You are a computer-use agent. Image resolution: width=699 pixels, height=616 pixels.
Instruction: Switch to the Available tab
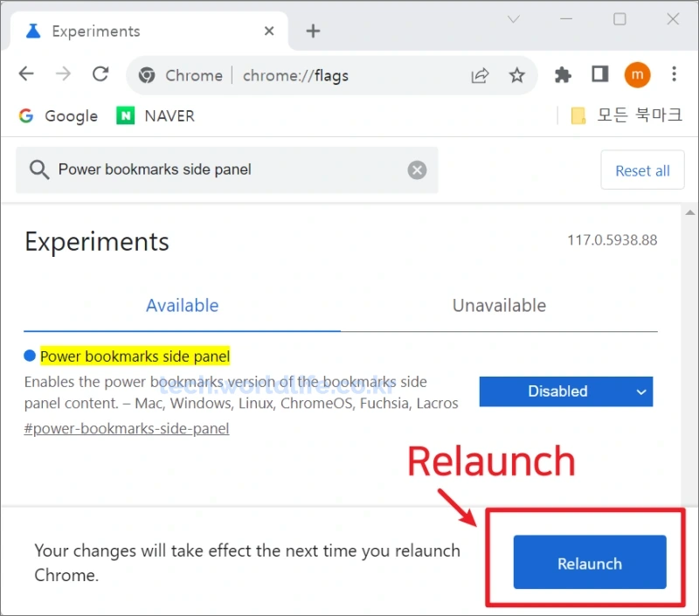point(183,306)
